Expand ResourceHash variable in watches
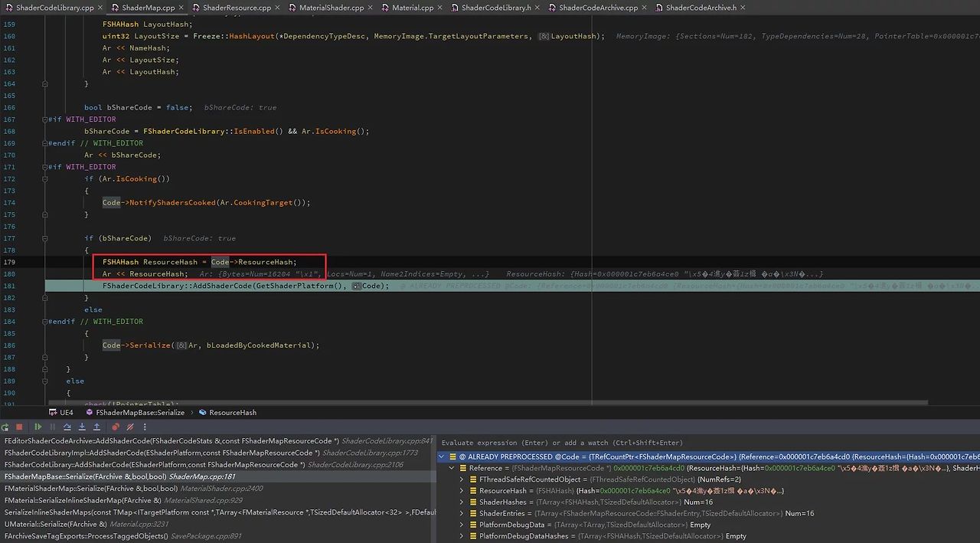This screenshot has width=980, height=543. click(x=462, y=491)
